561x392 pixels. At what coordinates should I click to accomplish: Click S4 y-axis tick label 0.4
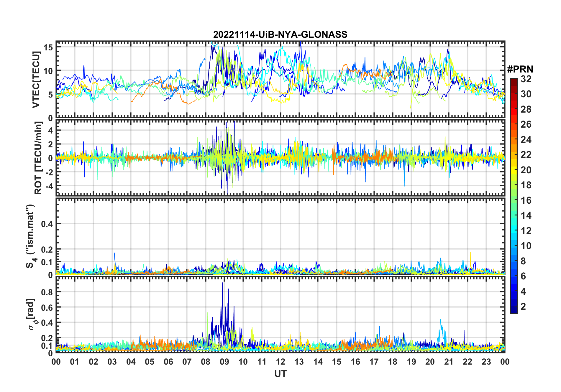coord(47,224)
